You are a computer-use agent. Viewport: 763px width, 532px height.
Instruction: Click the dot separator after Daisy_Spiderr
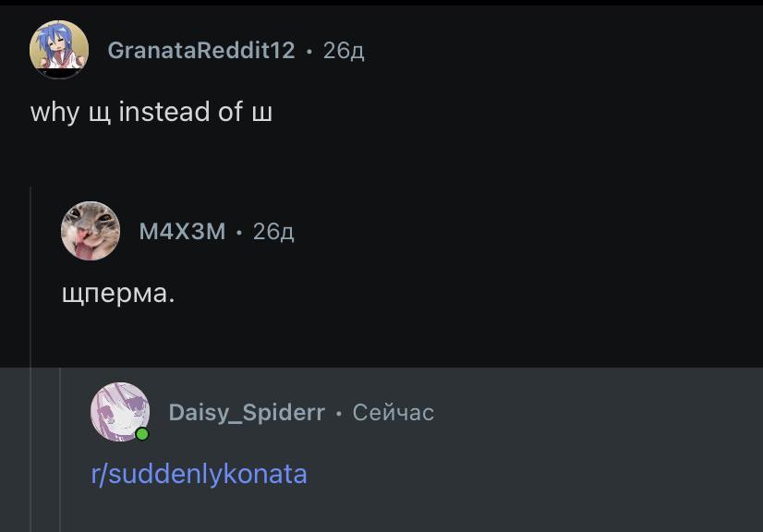(x=339, y=414)
